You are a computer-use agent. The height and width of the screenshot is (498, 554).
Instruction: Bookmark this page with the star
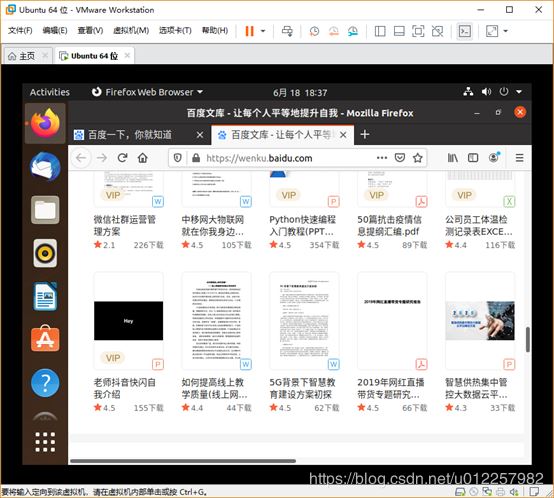click(418, 158)
